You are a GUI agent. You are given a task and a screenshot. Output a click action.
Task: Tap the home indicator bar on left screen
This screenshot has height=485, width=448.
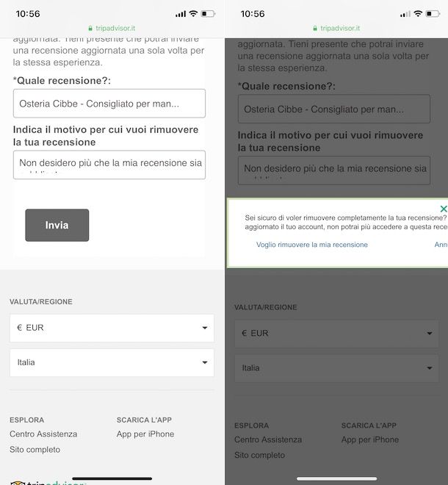[x=112, y=478]
